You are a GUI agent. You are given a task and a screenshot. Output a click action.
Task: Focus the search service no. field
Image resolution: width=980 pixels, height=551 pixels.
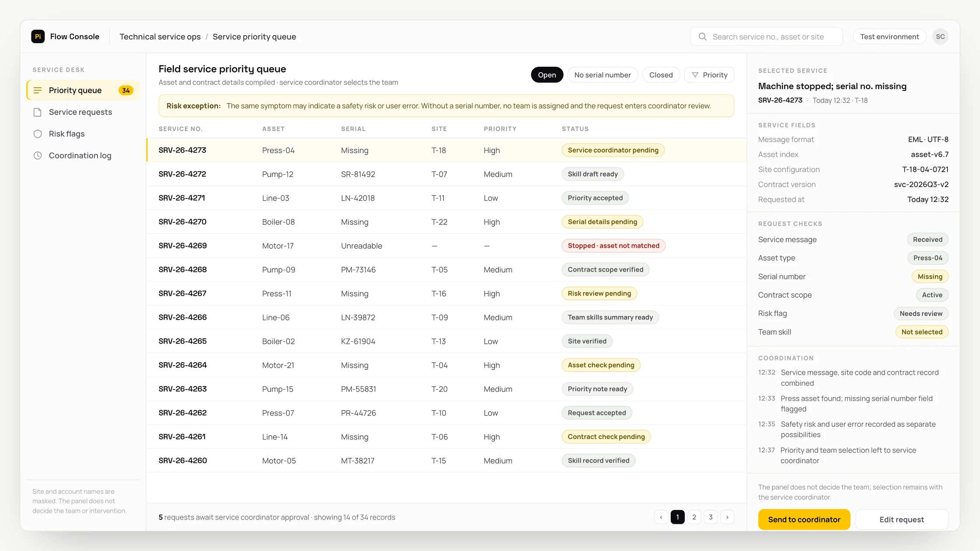[x=766, y=37]
